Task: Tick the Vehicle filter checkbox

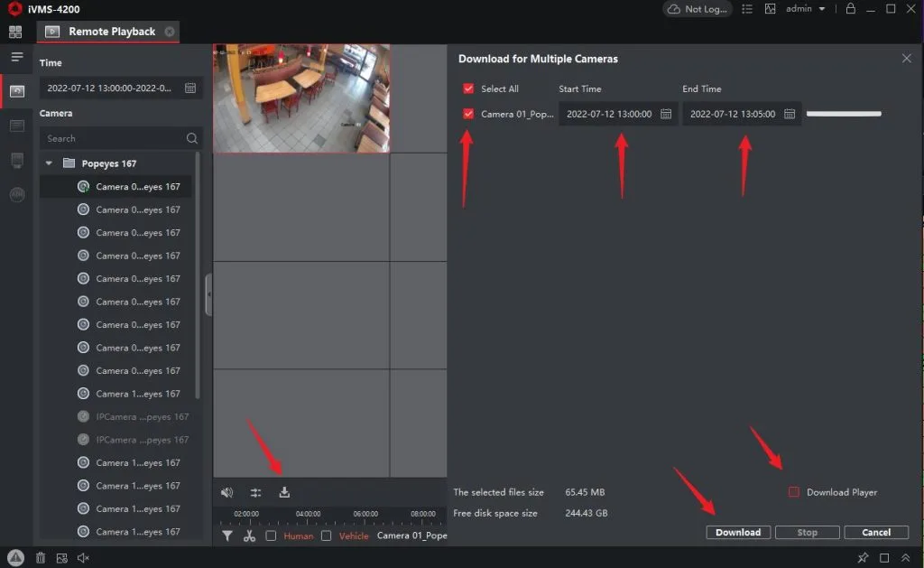Action: pyautogui.click(x=326, y=535)
